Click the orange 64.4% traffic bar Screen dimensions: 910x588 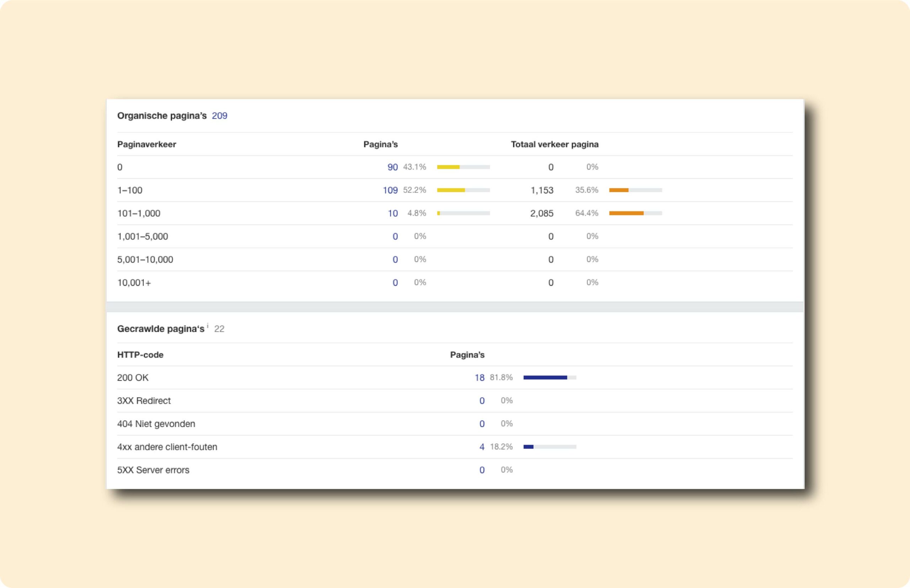(636, 213)
